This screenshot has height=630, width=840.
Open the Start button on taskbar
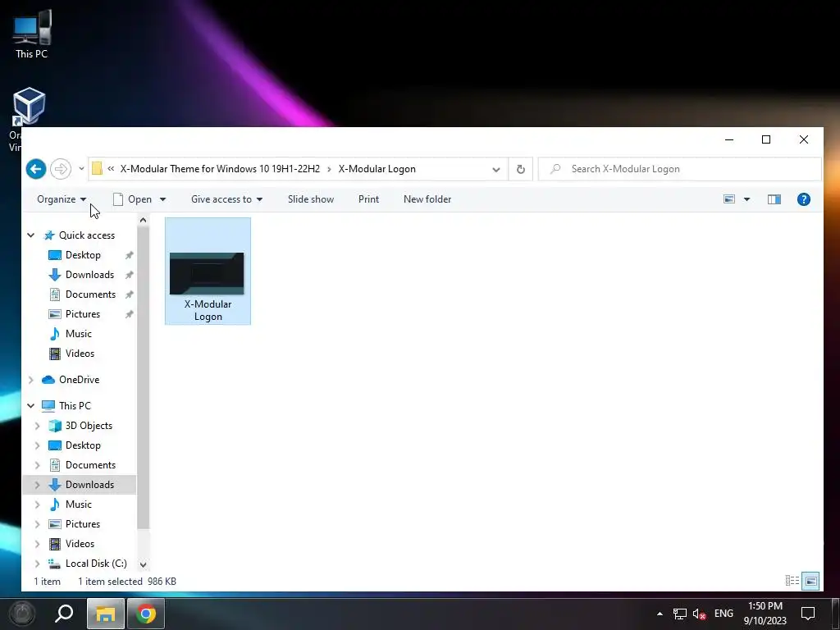pos(22,614)
